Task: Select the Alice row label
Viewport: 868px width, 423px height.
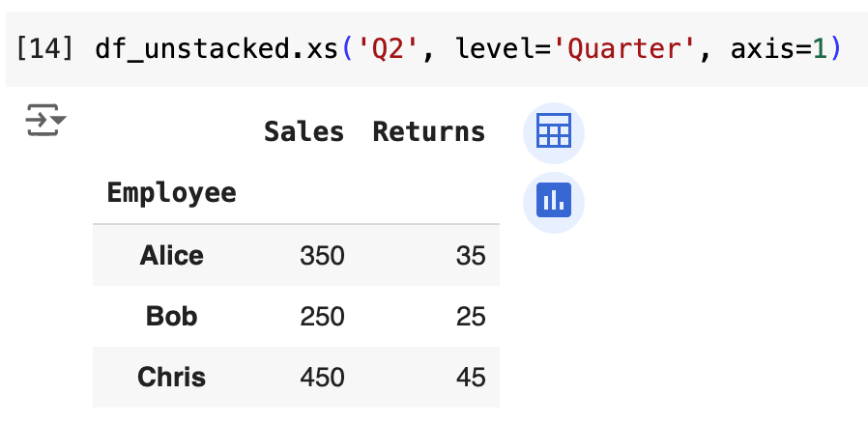Action: tap(171, 255)
